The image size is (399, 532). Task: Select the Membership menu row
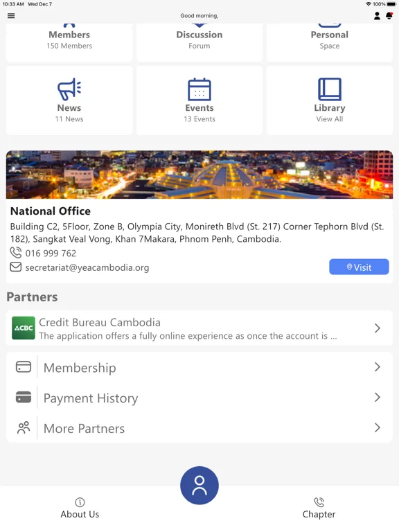coord(199,367)
